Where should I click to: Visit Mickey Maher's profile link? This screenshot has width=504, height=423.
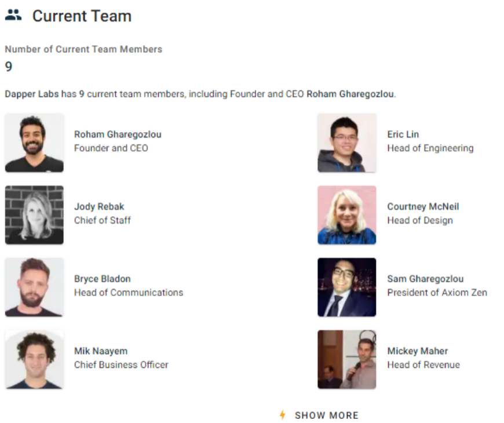417,351
